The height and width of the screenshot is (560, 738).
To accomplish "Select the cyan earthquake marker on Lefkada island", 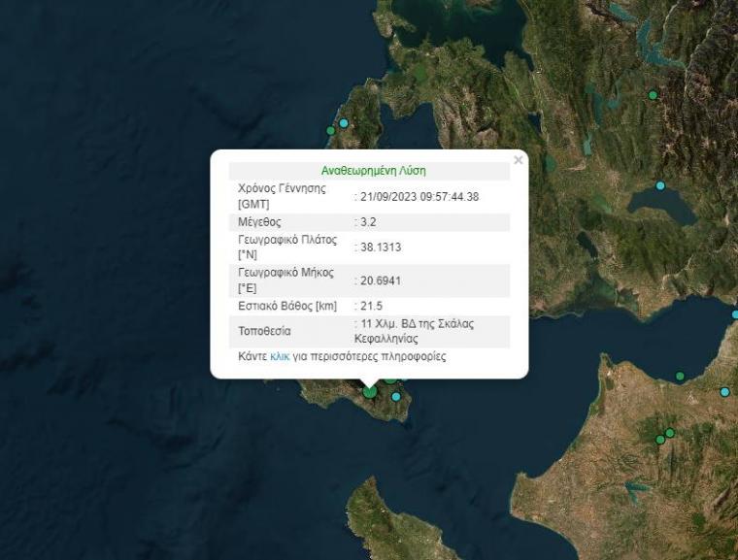I will coord(343,123).
